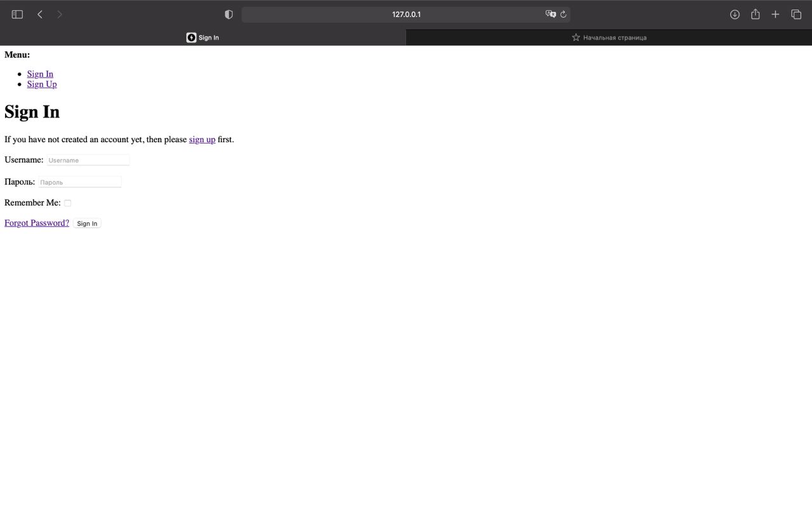
Task: Show the Safari sidebar
Action: (17, 14)
